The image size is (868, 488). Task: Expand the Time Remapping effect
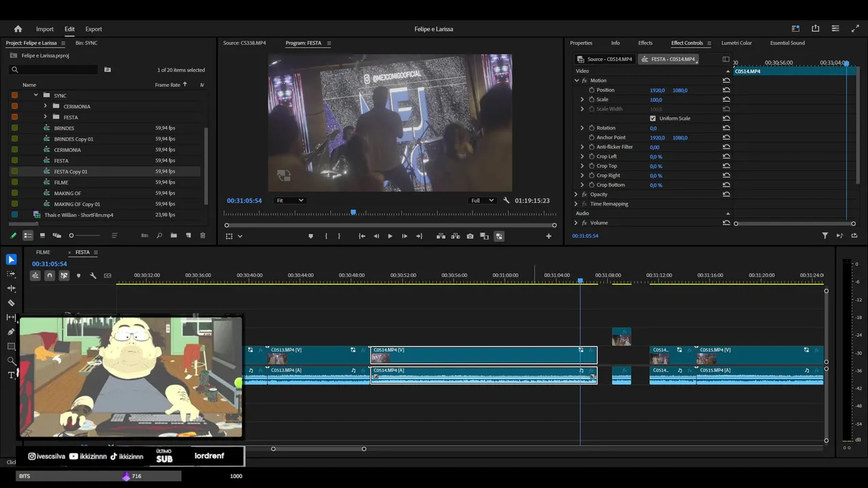tap(576, 204)
